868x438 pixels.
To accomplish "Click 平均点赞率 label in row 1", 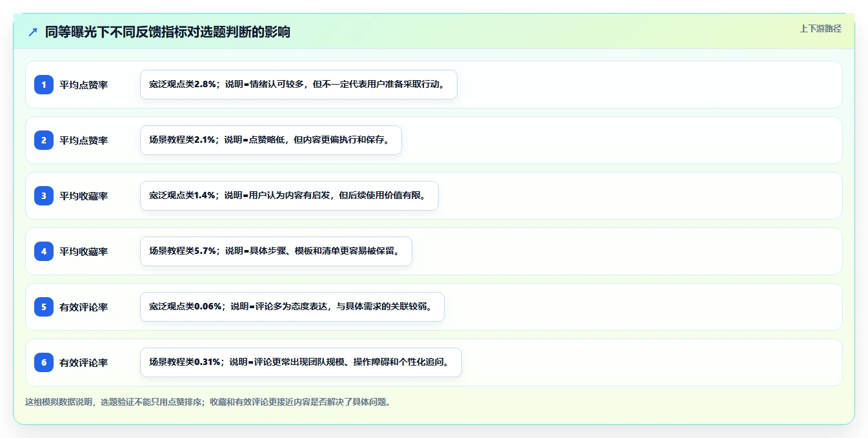I will (84, 85).
